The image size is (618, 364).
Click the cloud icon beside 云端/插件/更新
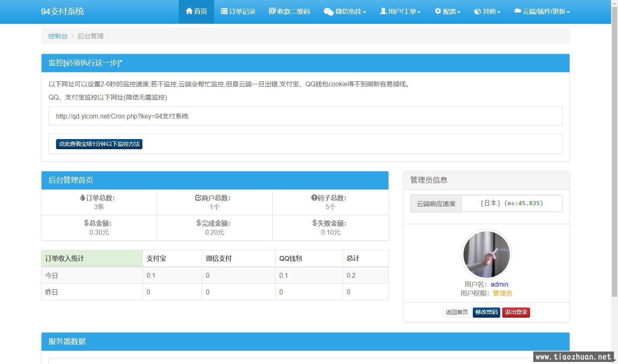coord(518,11)
